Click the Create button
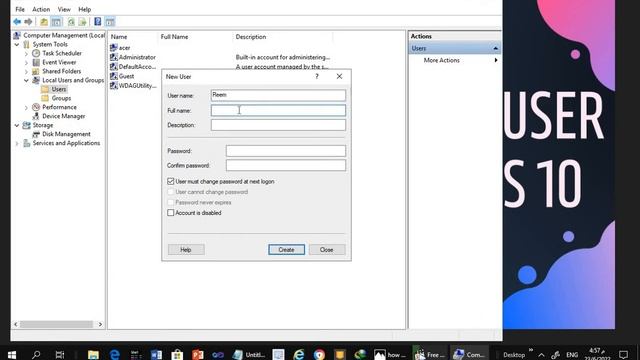640x360 pixels. (x=287, y=249)
